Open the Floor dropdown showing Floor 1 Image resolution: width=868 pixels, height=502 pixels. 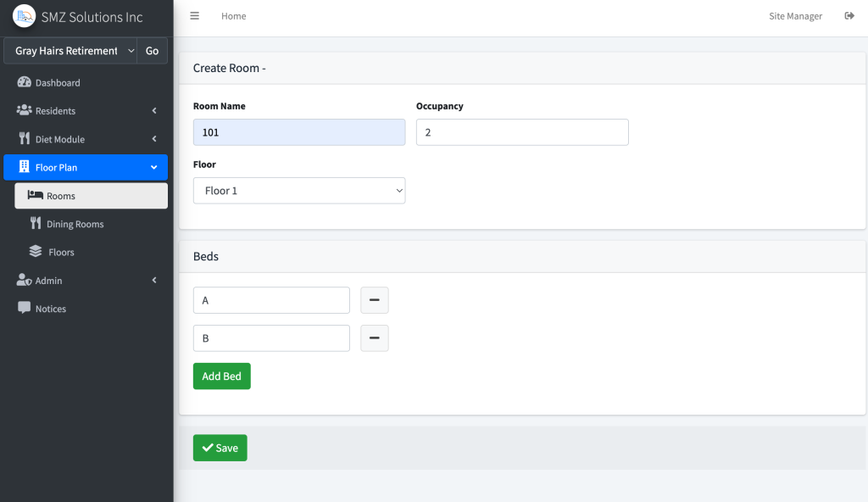point(299,191)
